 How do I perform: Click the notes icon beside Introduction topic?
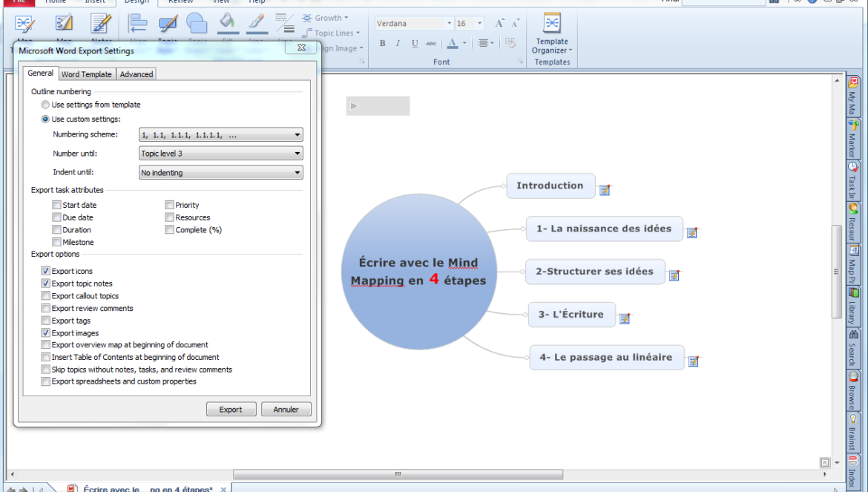(x=605, y=191)
